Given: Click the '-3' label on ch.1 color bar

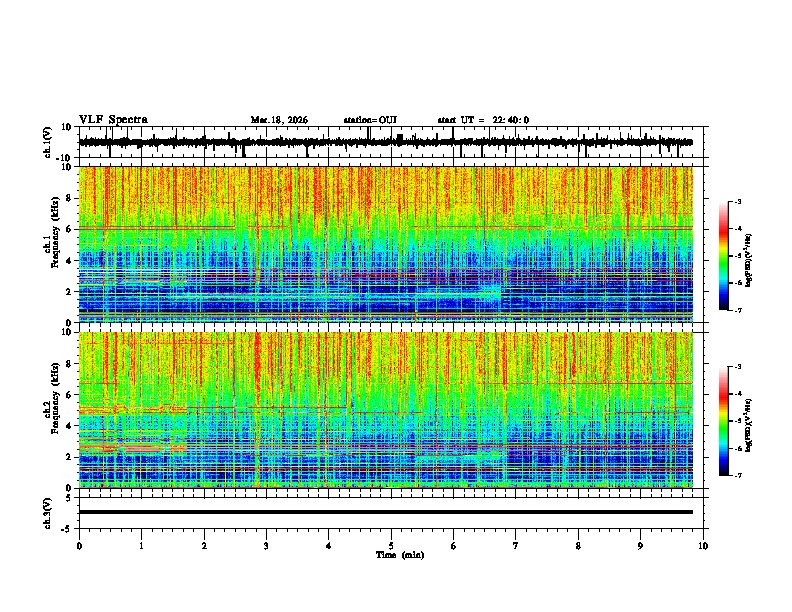Looking at the screenshot, I should tap(737, 201).
